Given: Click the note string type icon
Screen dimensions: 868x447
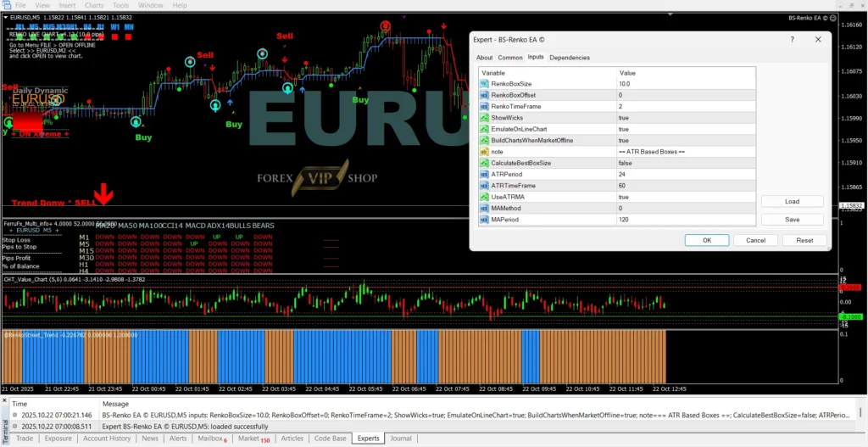Looking at the screenshot, I should (x=486, y=152).
